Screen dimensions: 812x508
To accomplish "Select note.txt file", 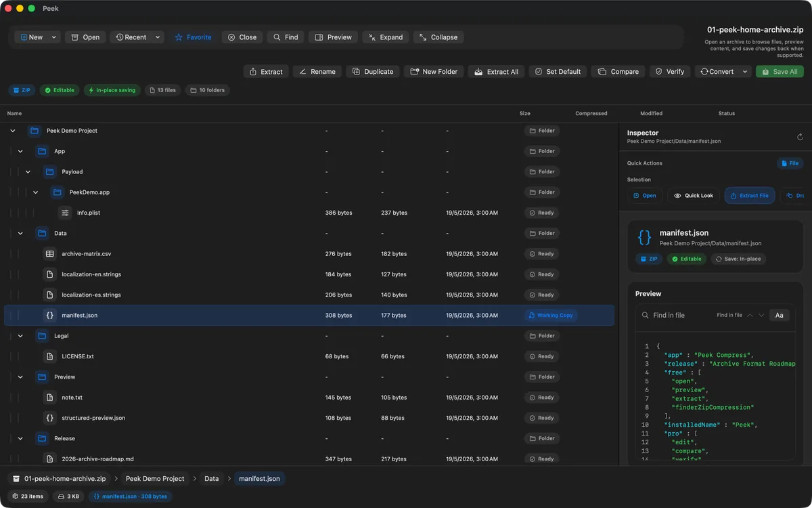I will click(x=309, y=398).
